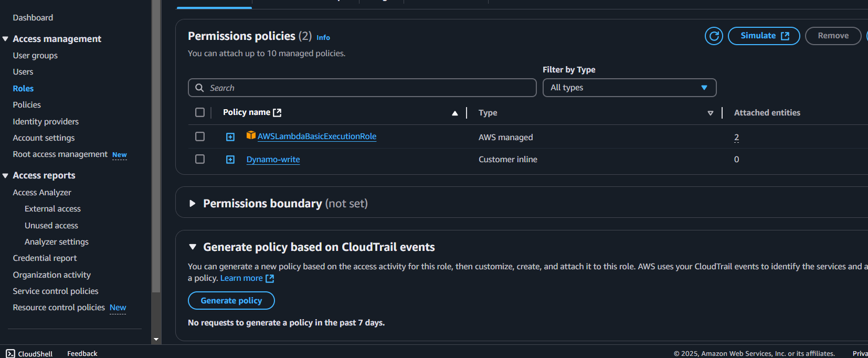868x358 pixels.
Task: Click the Dynamo-write attached entities value 0
Action: pos(736,159)
